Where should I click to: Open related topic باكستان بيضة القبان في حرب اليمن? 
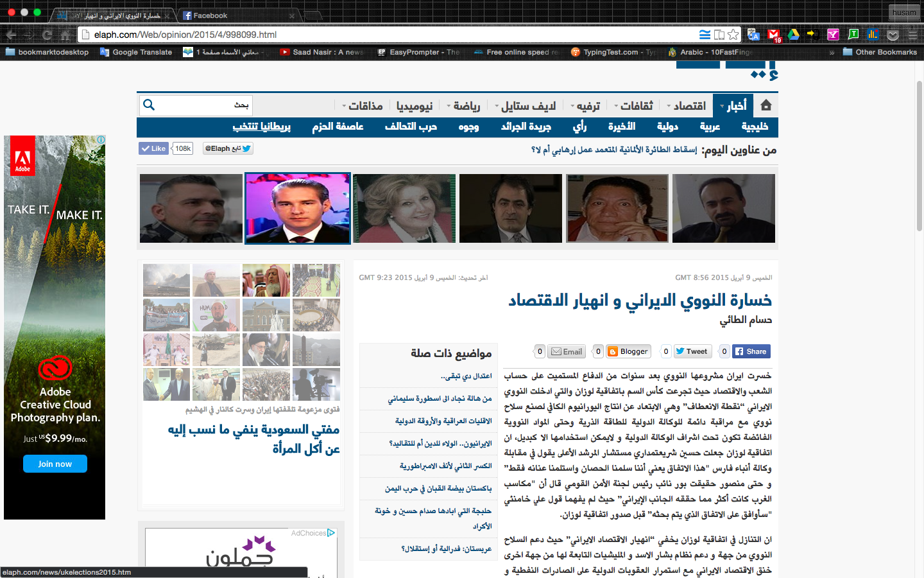pos(438,489)
